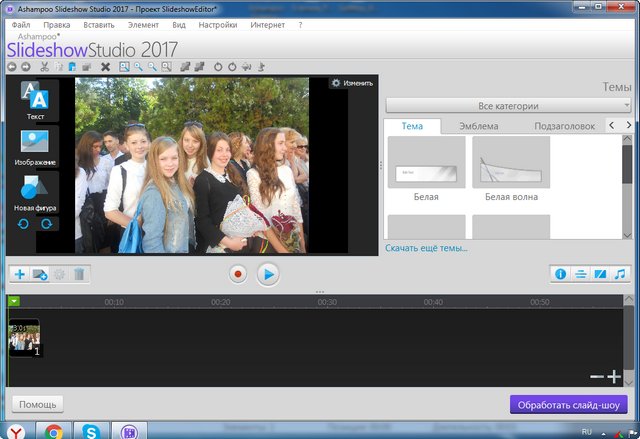This screenshot has height=439, width=640.
Task: Open the Правка menu
Action: point(57,25)
